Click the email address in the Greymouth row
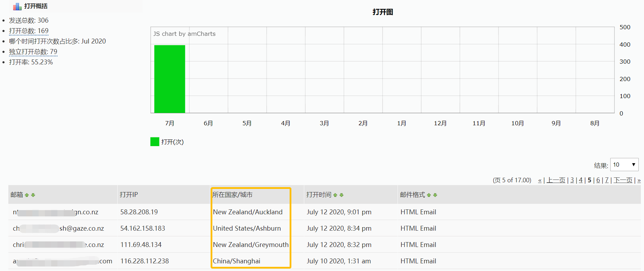The width and height of the screenshot is (644, 271). pos(58,245)
